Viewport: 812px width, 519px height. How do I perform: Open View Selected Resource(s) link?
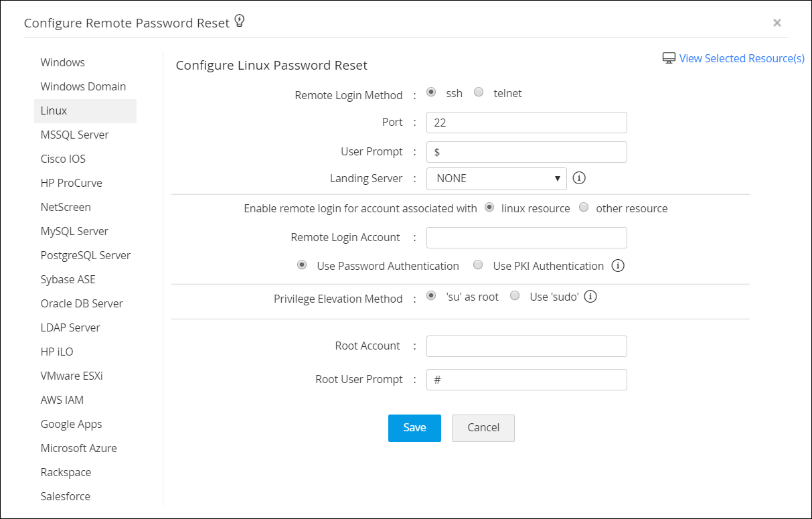(x=742, y=58)
